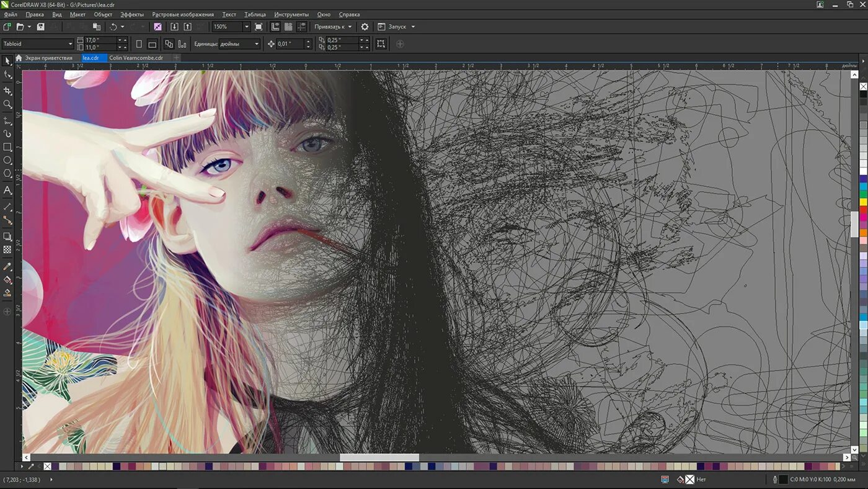Open the Options gear icon
The width and height of the screenshot is (868, 489).
click(x=365, y=27)
